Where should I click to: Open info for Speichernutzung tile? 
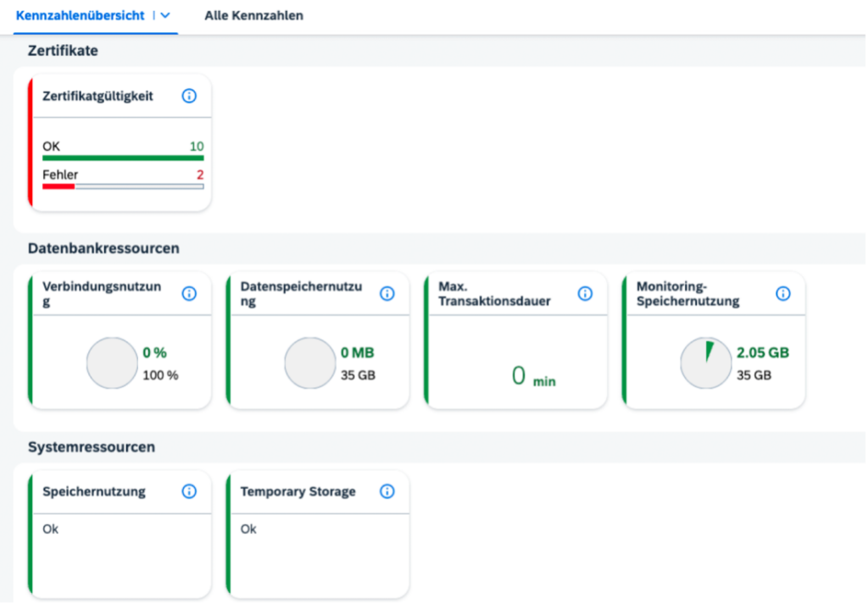[189, 491]
